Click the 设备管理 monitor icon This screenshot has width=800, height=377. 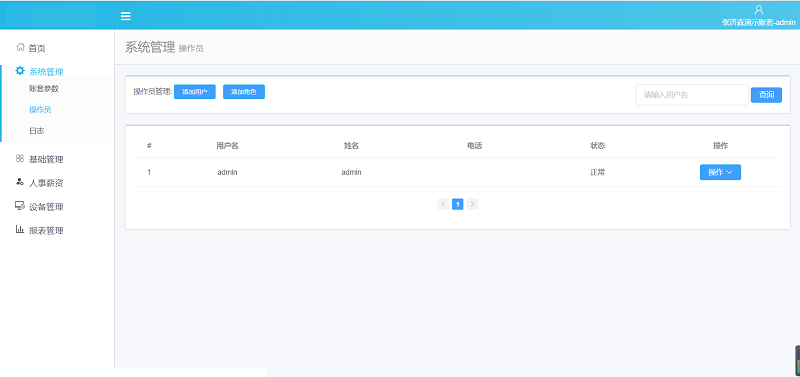[20, 206]
